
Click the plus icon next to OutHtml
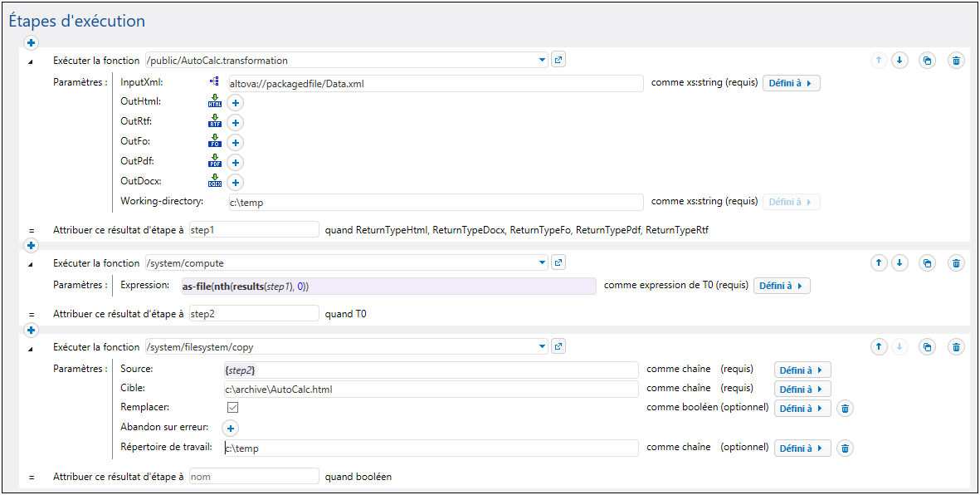(235, 103)
